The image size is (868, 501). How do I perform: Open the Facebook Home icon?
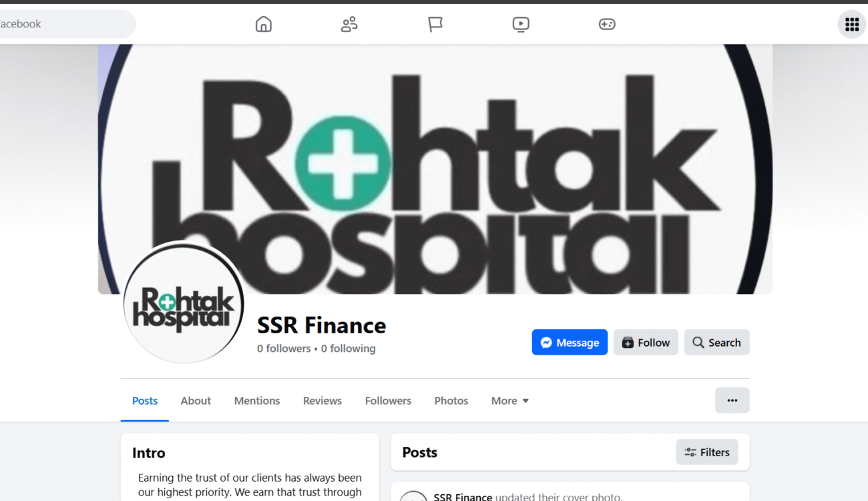coord(264,24)
